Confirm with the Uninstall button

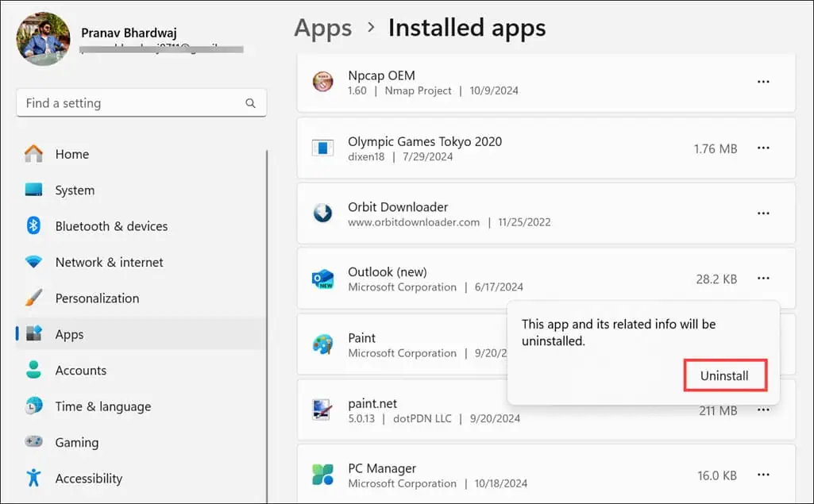click(724, 375)
